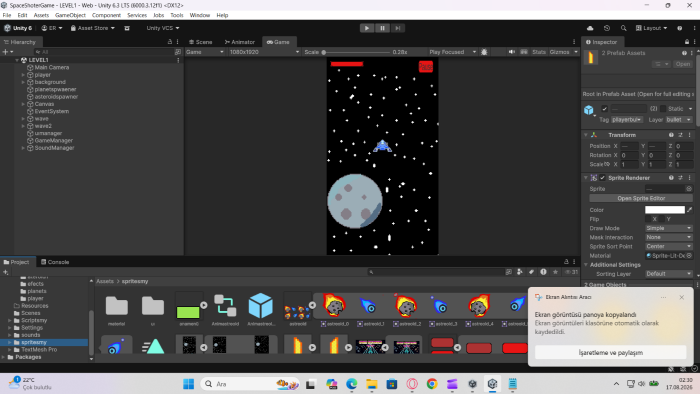Toggle the shortcuts keyboard icon in Game toolbar

[524, 52]
